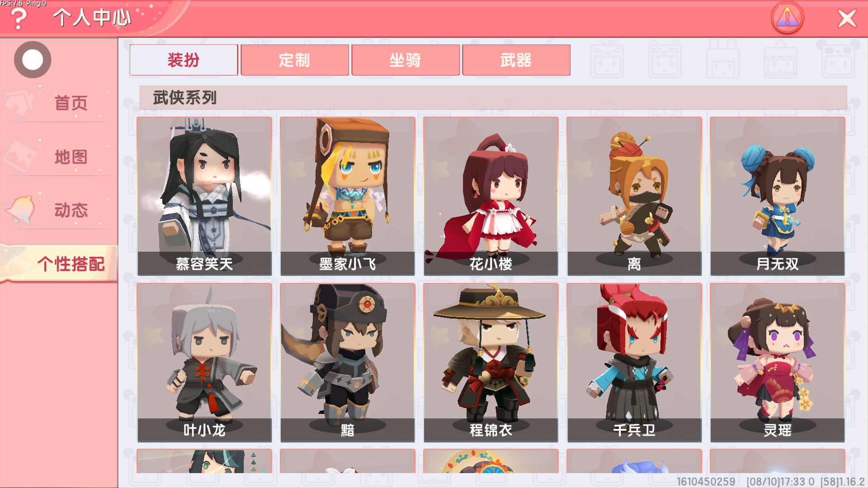Choose the 离 ninja skin card
The height and width of the screenshot is (488, 868).
point(634,196)
